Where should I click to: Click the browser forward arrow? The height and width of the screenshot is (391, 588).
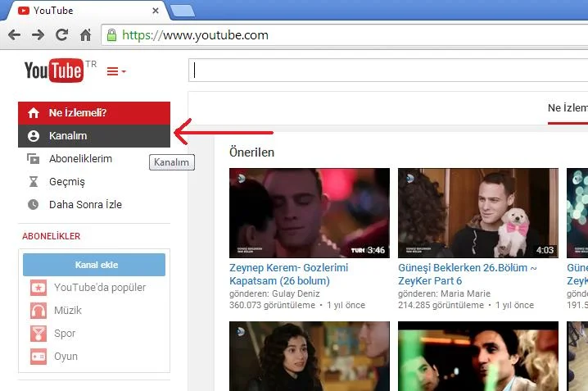pyautogui.click(x=38, y=35)
